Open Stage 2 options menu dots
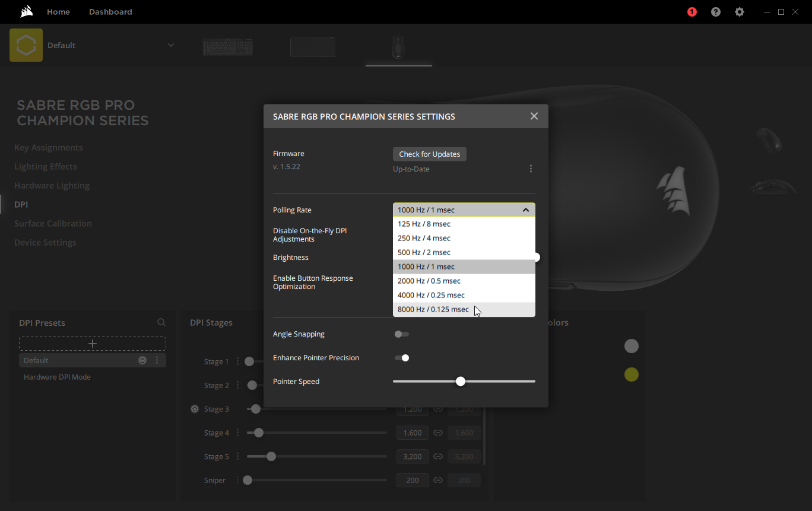This screenshot has width=812, height=511. click(238, 385)
